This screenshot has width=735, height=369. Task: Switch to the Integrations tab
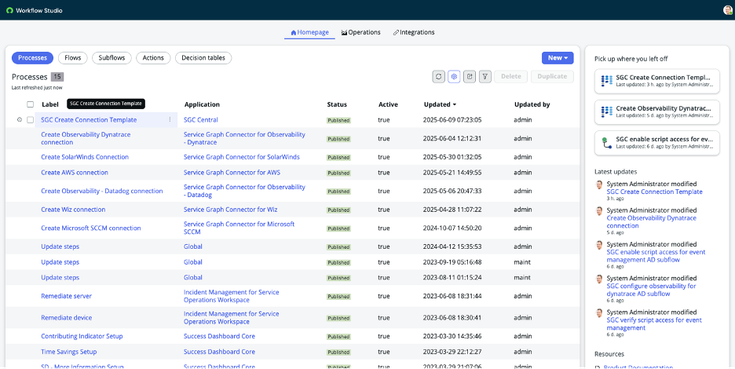pos(413,32)
